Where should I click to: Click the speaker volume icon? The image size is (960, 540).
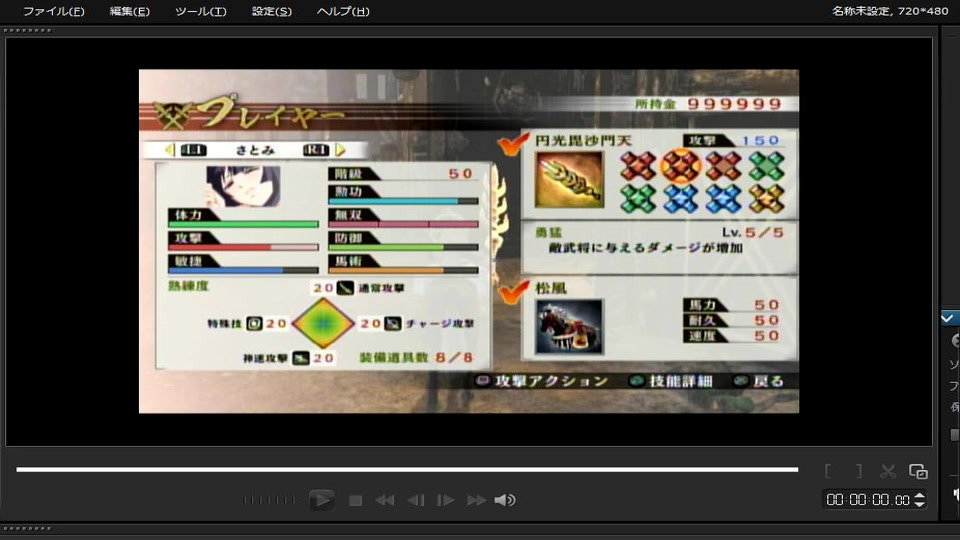click(x=504, y=501)
